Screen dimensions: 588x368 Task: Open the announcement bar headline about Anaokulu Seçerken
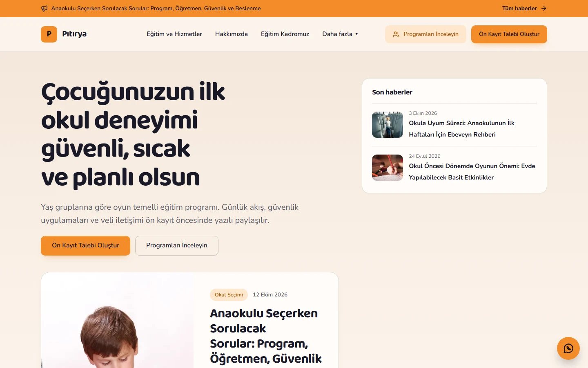[x=156, y=9]
